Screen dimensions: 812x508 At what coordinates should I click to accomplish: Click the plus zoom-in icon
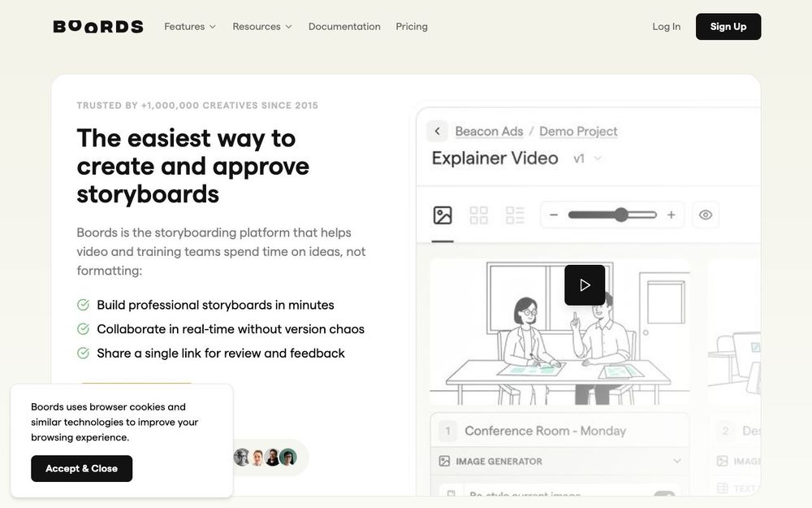click(672, 215)
